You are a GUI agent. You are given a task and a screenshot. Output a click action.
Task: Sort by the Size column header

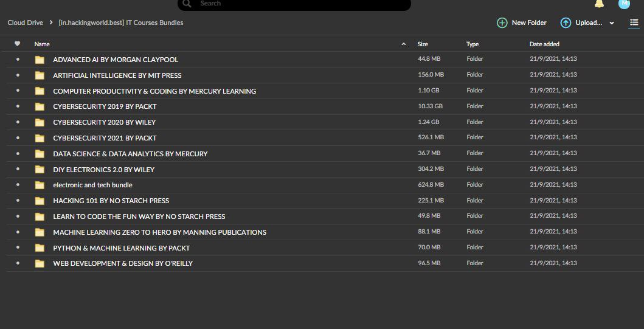pyautogui.click(x=423, y=44)
